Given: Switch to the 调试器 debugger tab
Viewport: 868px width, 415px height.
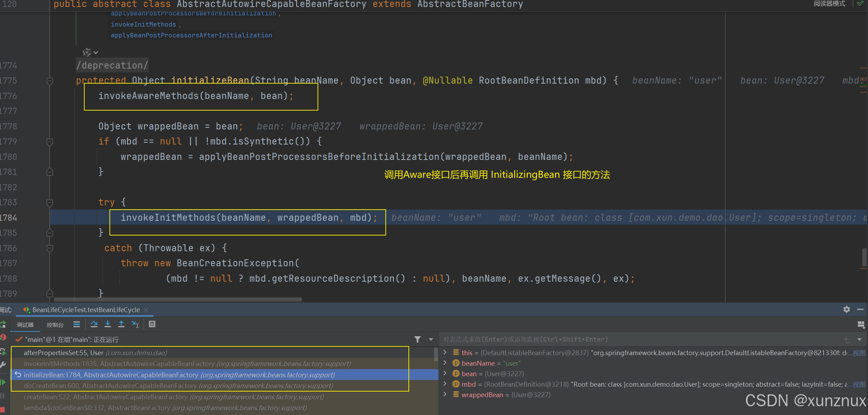Looking at the screenshot, I should 25,325.
